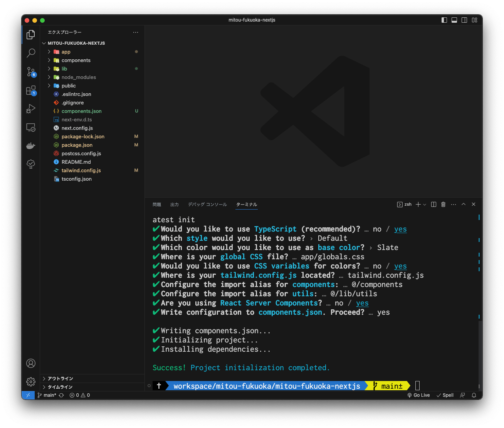Switch to the 問題 tab

(x=157, y=205)
